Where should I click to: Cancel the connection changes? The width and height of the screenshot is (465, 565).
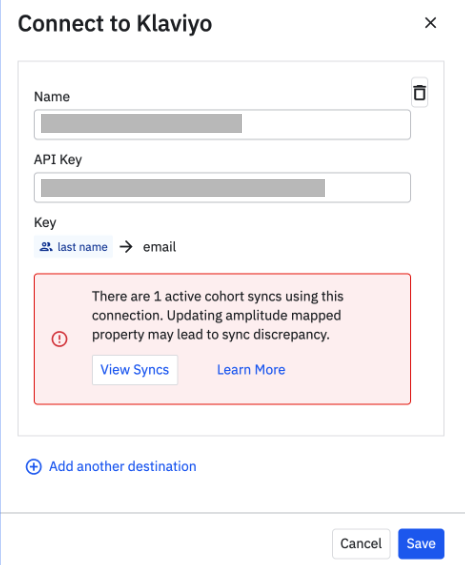(361, 544)
